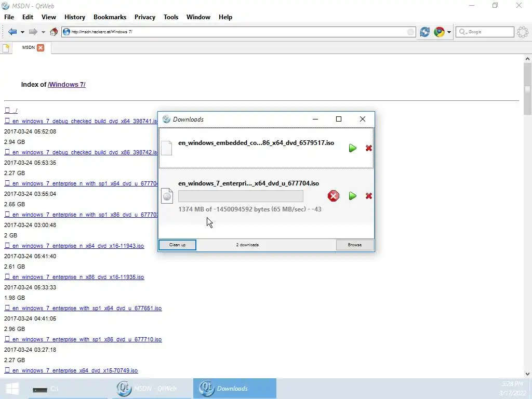Viewport: 532px width, 399px height.
Task: Open en_windows_7_enterprise_n_with_sp1_x64 link
Action: coord(81,183)
